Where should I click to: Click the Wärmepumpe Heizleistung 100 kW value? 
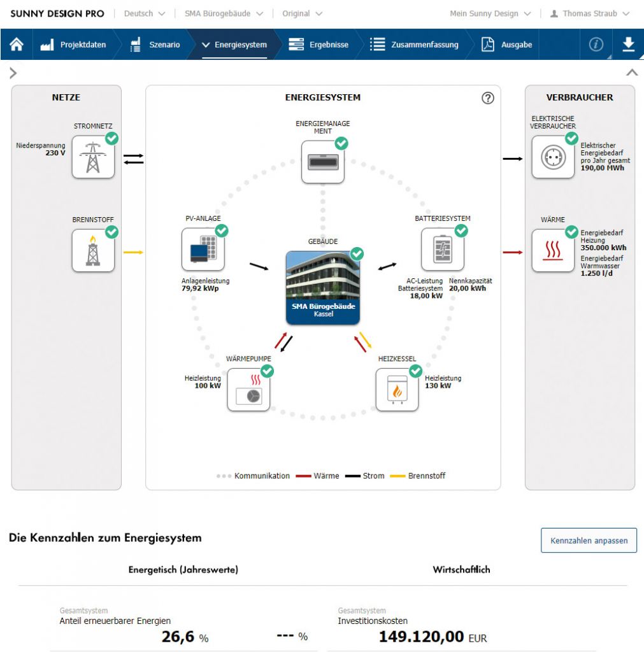point(208,385)
